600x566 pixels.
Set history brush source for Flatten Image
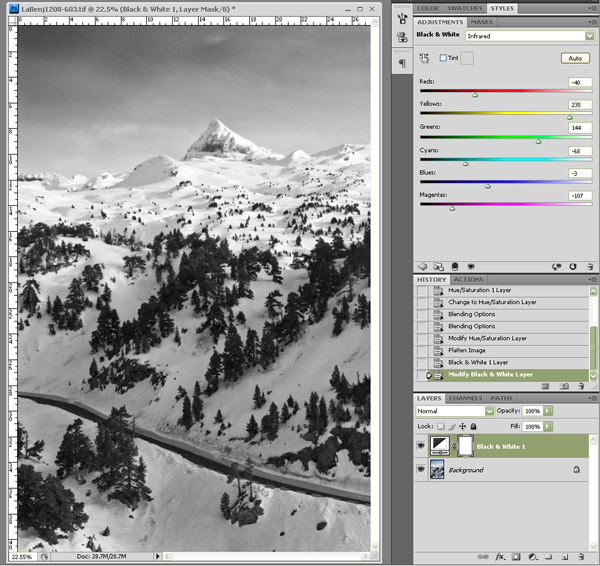[422, 350]
